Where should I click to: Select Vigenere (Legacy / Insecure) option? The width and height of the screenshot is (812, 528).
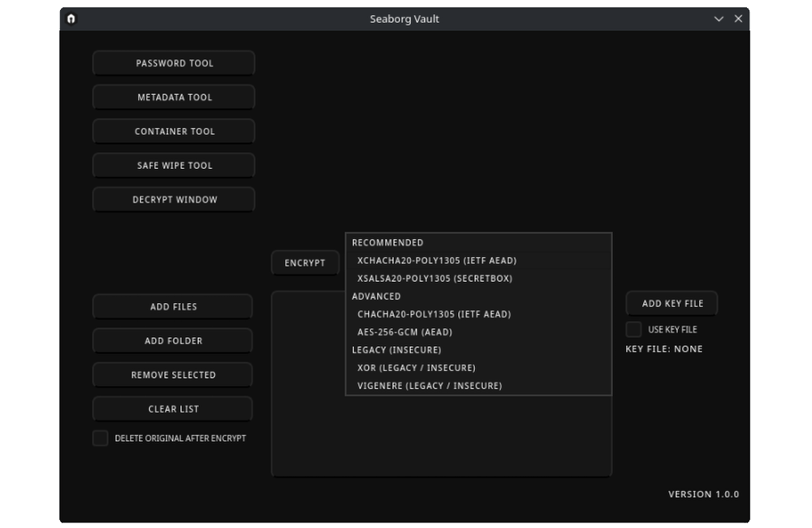point(478,386)
